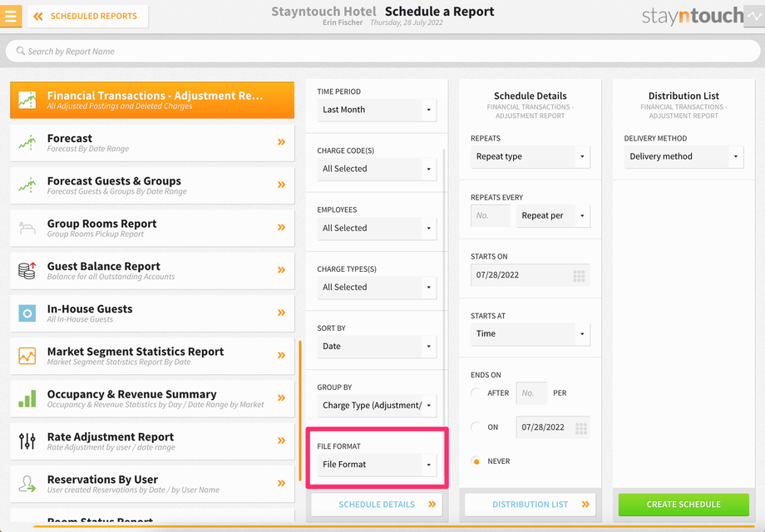Select the Forecast report row
Screen dimensions: 765x532
pyautogui.click(x=152, y=142)
